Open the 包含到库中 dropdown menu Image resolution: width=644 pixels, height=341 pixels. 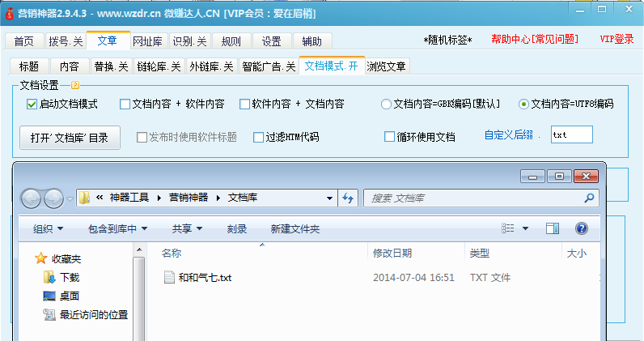117,228
